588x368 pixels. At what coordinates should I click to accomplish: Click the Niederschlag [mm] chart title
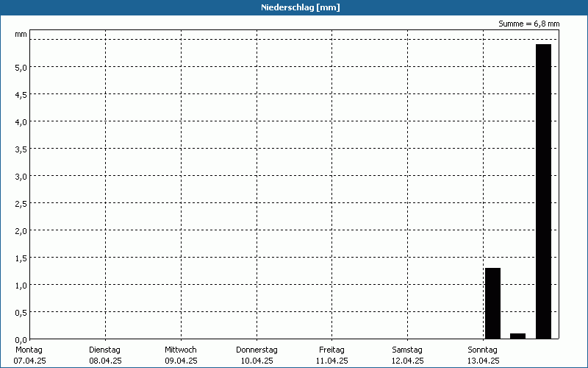(301, 7)
